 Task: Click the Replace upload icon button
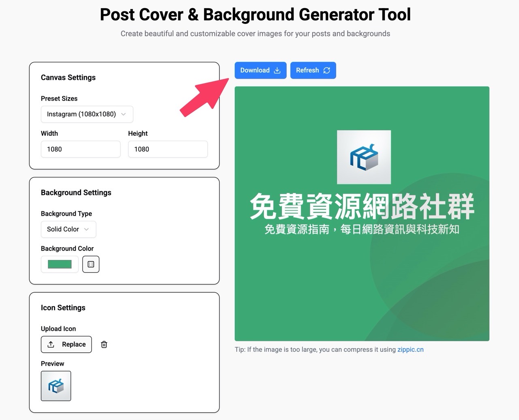point(66,344)
